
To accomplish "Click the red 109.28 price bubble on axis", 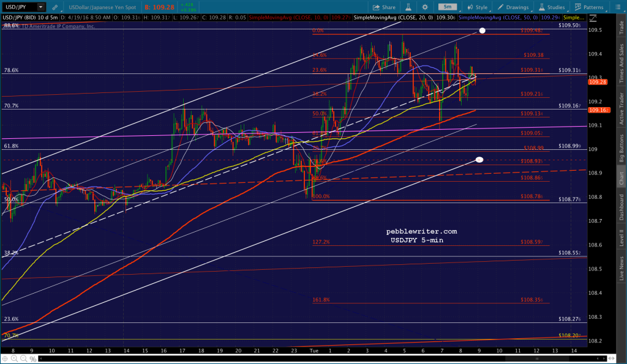I will pyautogui.click(x=598, y=82).
